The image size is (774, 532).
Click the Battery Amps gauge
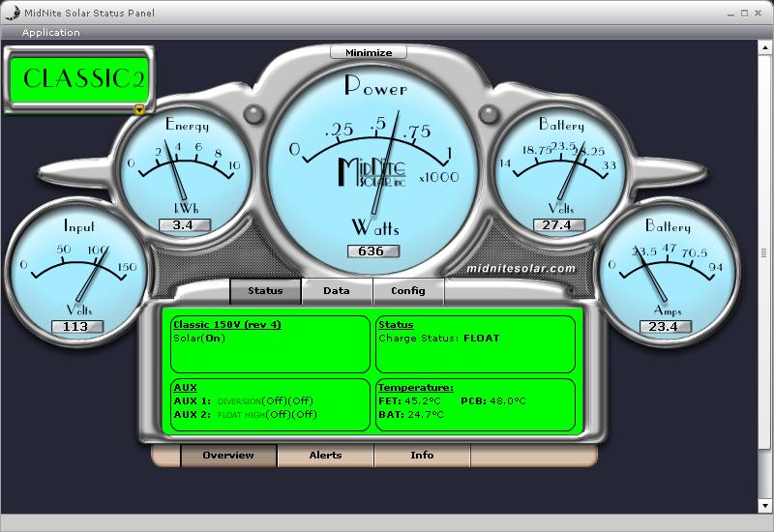click(668, 273)
